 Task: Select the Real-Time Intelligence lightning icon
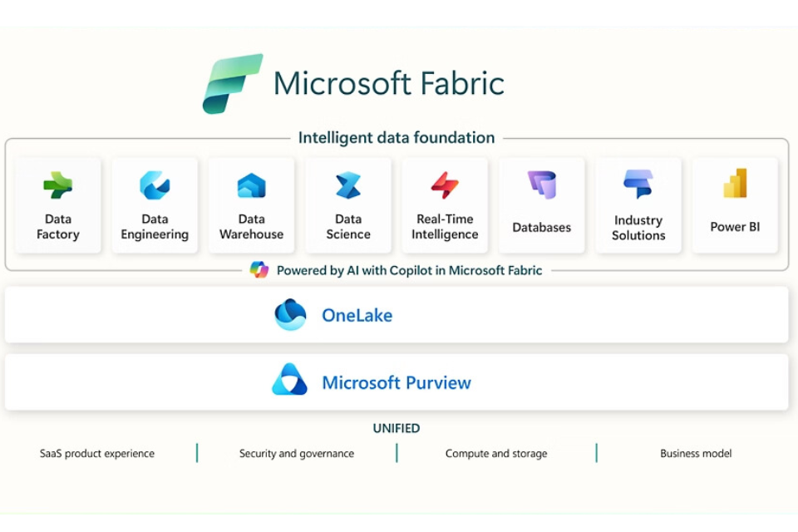445,185
